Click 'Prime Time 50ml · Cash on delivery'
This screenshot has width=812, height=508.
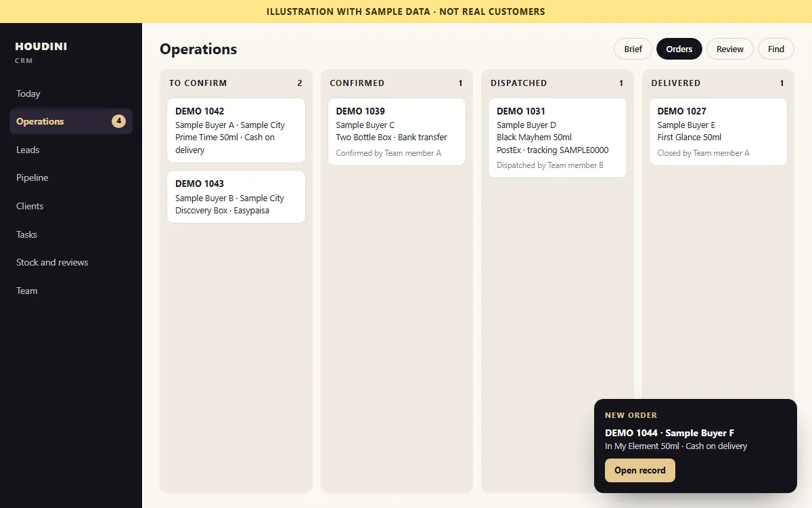225,144
